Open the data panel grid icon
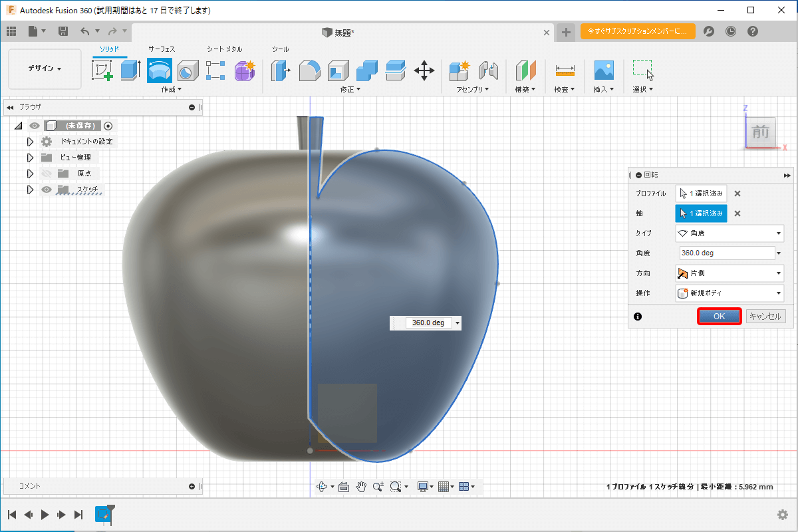Viewport: 798px width, 532px height. (x=11, y=31)
